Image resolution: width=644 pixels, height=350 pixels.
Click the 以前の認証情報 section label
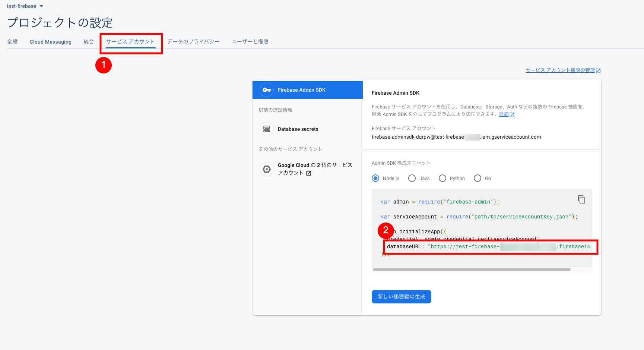coord(276,110)
